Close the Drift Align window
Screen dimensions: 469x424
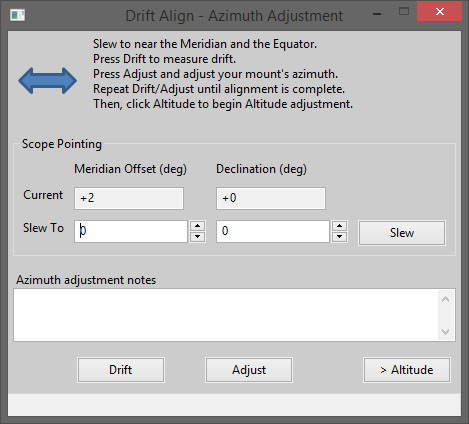pyautogui.click(x=440, y=12)
